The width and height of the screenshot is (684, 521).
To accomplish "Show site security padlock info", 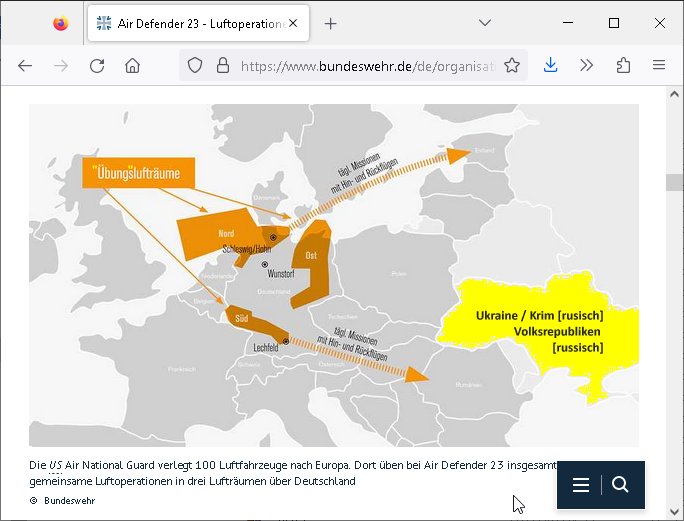I will (x=222, y=65).
